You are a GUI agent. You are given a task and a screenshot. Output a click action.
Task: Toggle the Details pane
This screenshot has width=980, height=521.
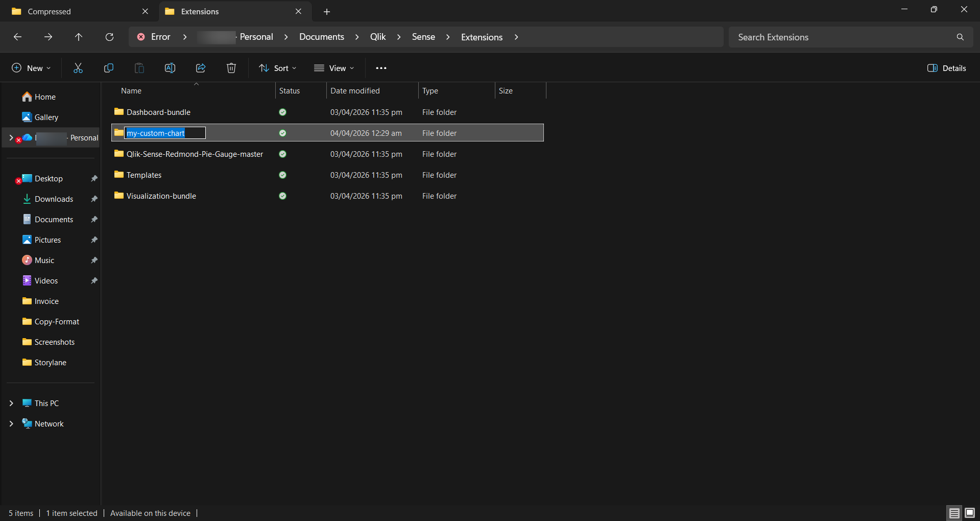[947, 68]
